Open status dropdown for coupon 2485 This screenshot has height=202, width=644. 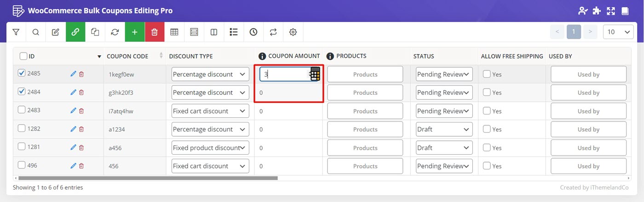(444, 74)
